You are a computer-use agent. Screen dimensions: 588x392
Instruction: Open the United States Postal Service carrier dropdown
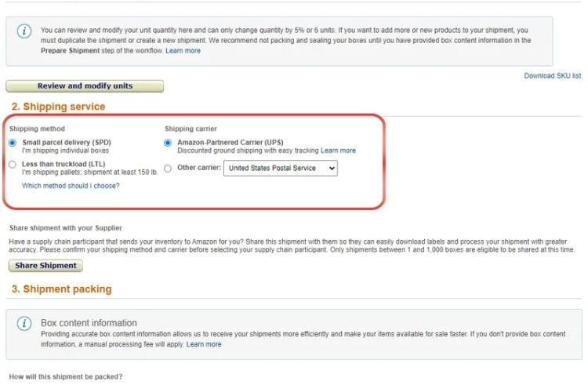tap(281, 168)
